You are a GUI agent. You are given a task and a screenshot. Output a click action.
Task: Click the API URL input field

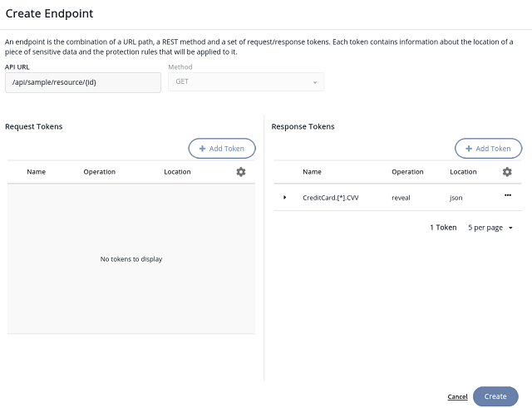(x=81, y=82)
